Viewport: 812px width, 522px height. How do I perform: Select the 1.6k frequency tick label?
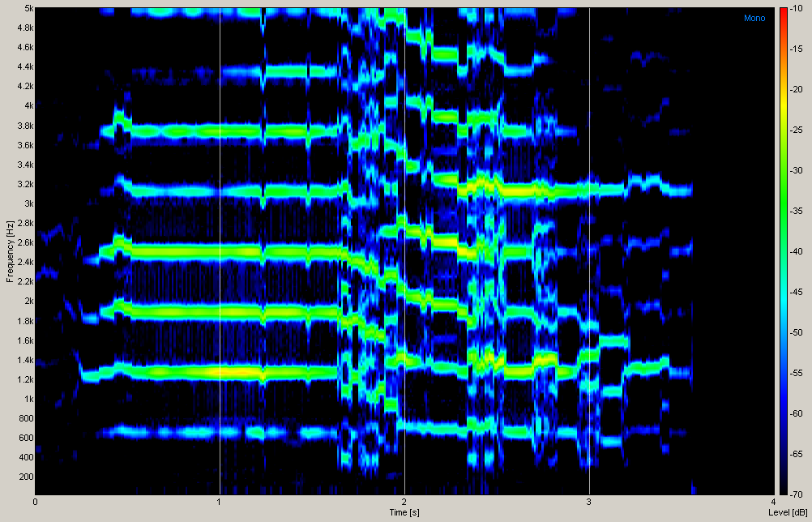tap(25, 340)
